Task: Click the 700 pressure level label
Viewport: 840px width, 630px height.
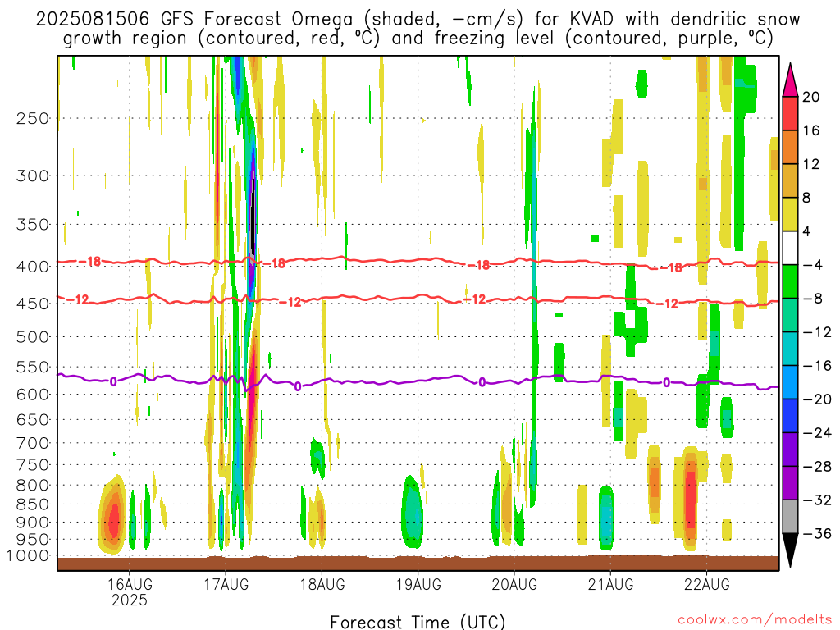Action: coord(33,443)
